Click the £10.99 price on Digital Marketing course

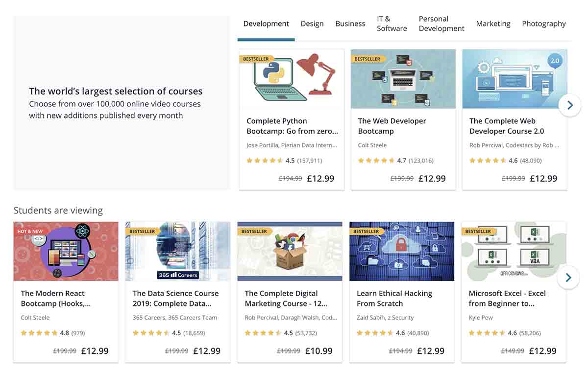319,350
